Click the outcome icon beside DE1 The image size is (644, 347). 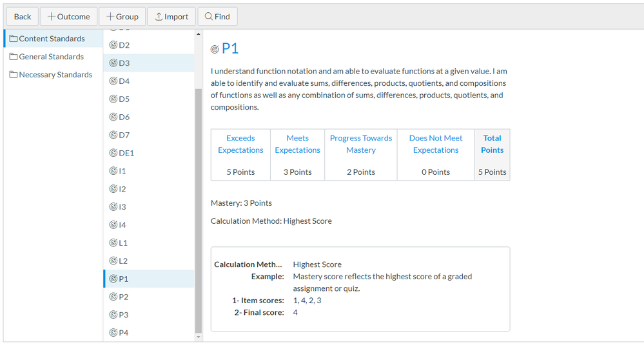pyautogui.click(x=113, y=154)
